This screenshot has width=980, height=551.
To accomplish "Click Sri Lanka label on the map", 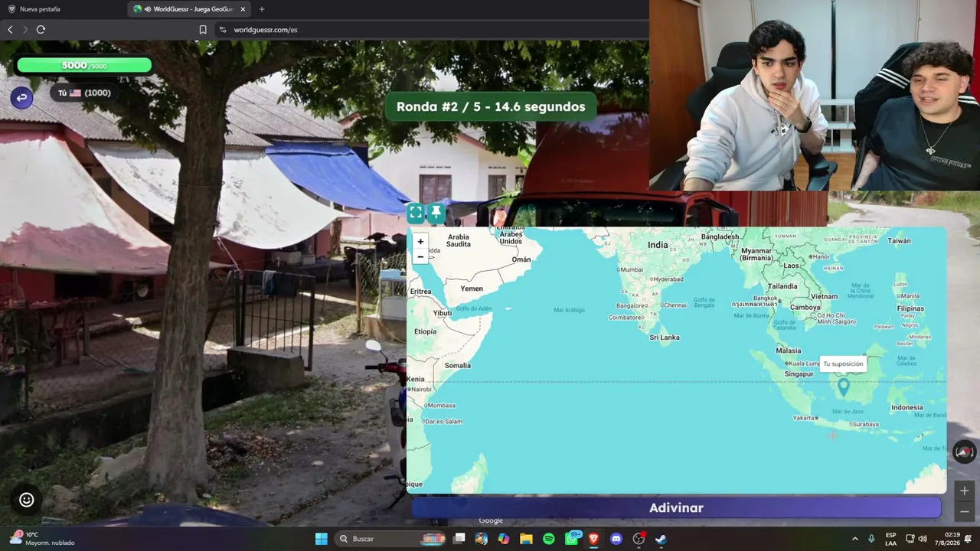I will click(x=665, y=337).
